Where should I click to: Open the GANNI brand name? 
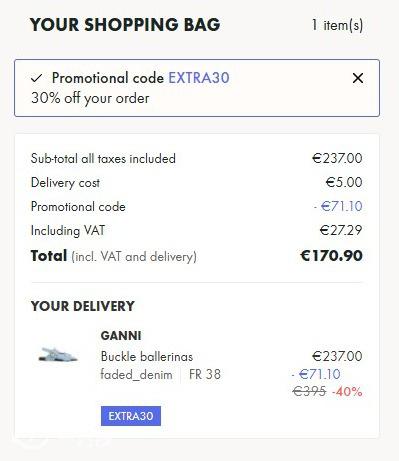click(x=121, y=336)
